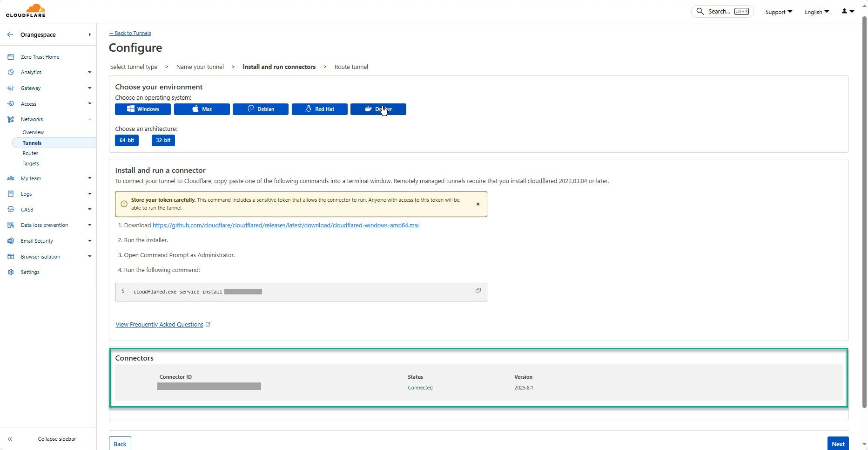
Task: Click the Install and run connectors step
Action: (x=279, y=67)
